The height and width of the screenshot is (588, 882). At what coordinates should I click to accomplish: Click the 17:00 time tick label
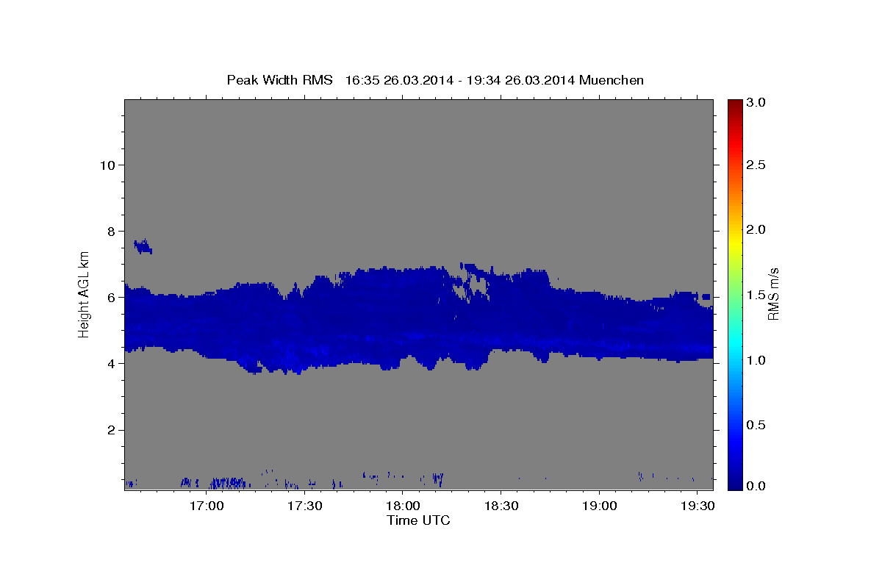(207, 506)
